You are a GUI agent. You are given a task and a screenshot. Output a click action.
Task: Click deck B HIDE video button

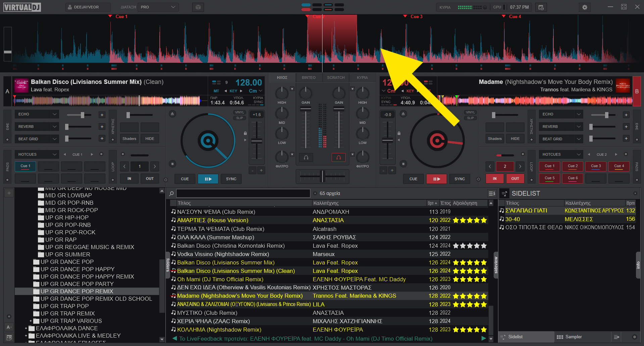515,139
